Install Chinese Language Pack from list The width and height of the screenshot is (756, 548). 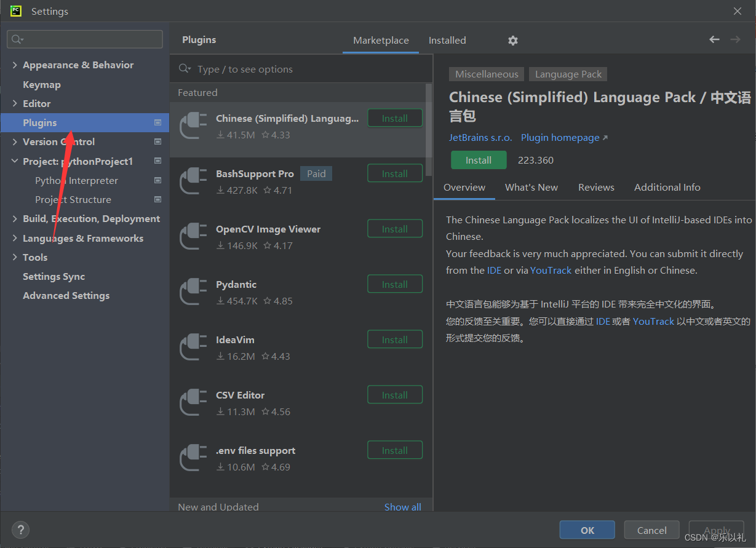pyautogui.click(x=395, y=118)
